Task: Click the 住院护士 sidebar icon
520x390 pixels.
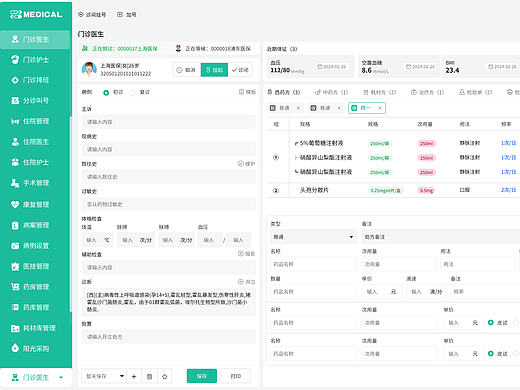Action: coord(15,162)
